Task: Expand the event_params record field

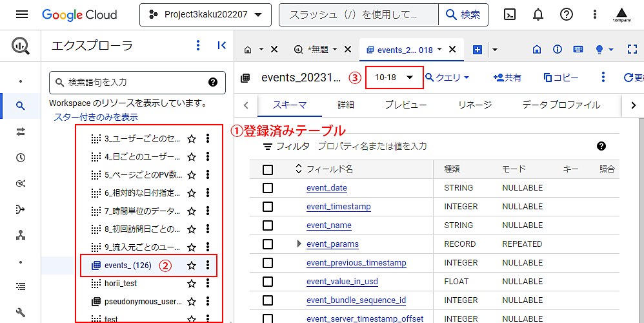Action: tap(298, 244)
